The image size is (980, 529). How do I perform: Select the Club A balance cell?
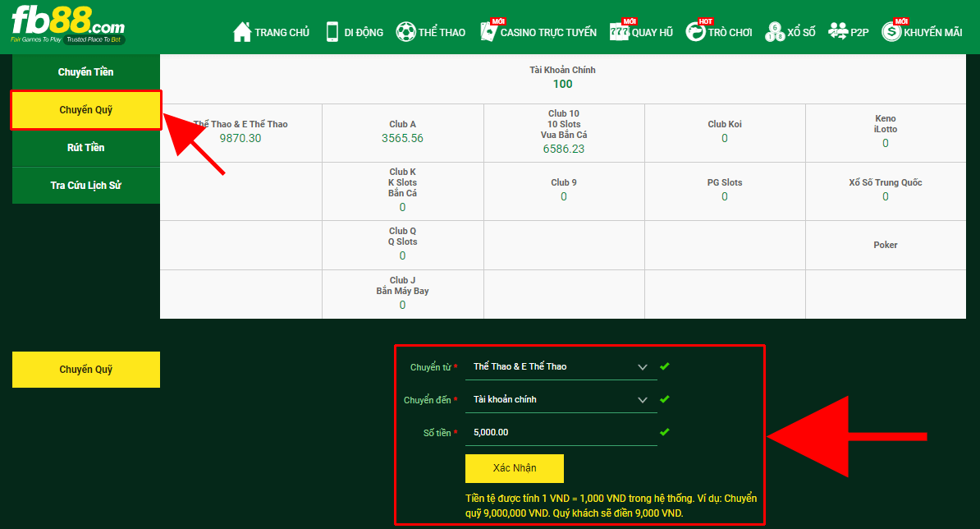(x=402, y=132)
